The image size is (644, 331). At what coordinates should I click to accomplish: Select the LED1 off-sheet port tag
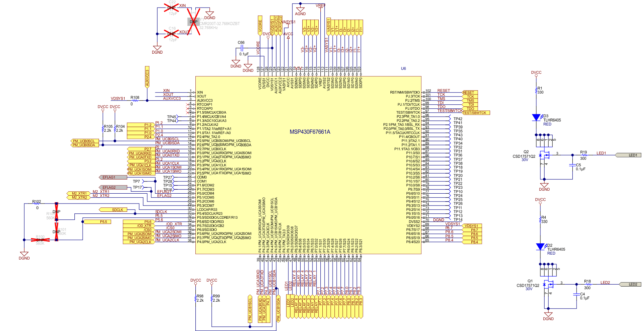(x=628, y=155)
